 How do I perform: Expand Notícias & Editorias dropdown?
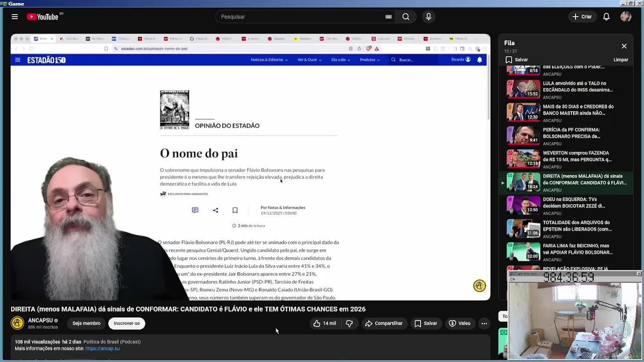pyautogui.click(x=269, y=60)
